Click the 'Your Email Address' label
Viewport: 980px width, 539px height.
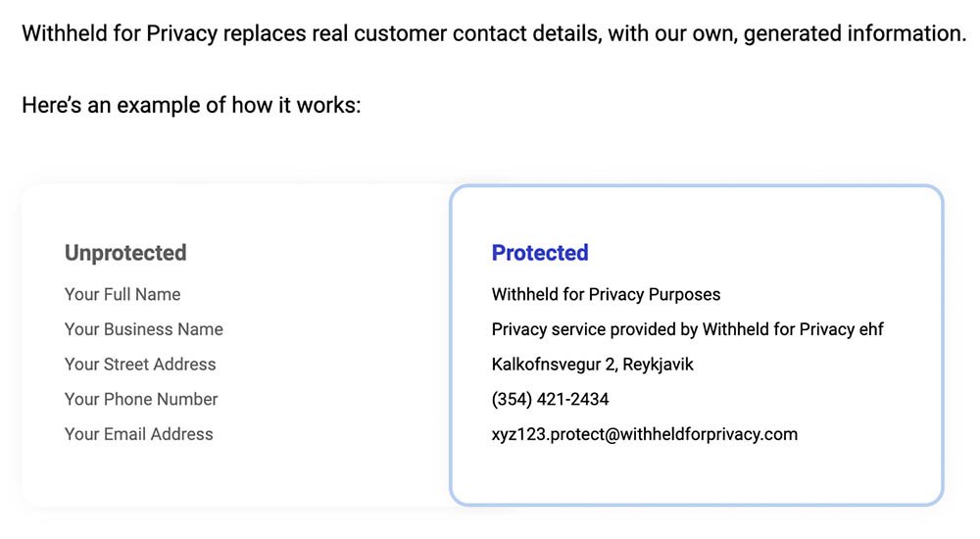pos(139,434)
